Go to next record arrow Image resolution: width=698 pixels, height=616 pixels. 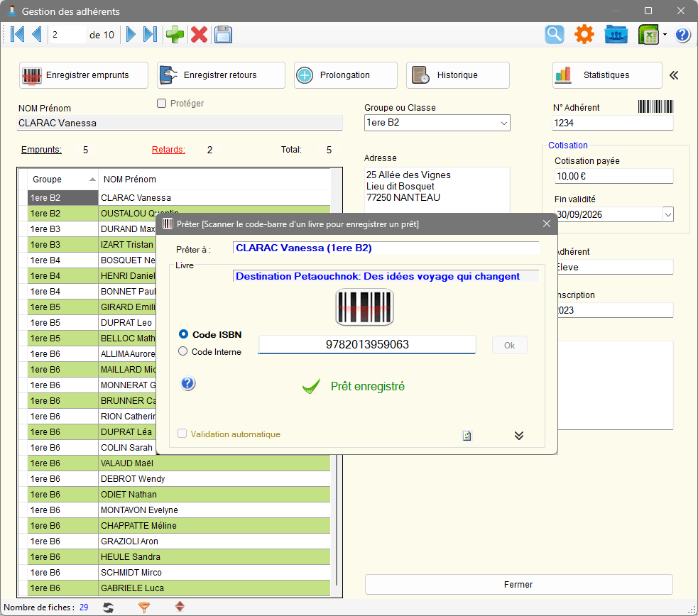point(131,34)
